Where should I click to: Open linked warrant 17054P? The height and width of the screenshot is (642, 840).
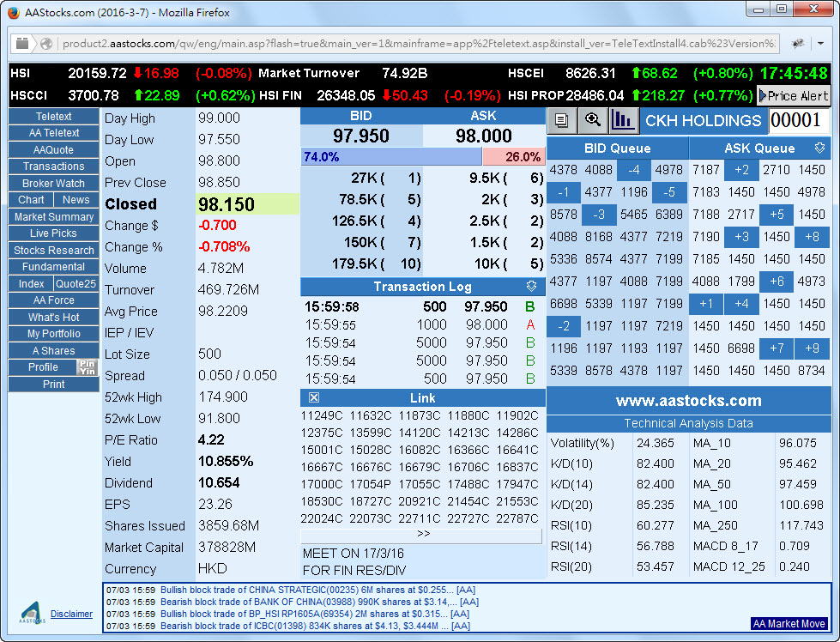(x=370, y=484)
